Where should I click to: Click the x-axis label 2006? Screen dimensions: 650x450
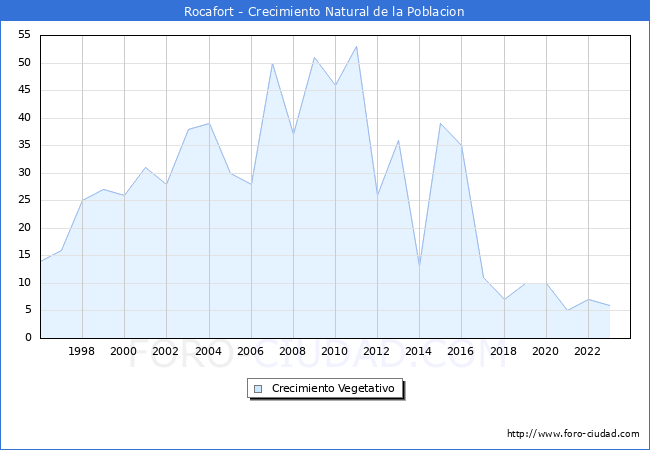tap(250, 351)
